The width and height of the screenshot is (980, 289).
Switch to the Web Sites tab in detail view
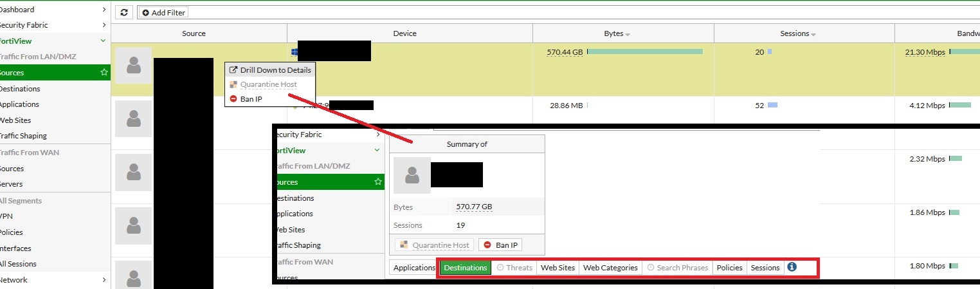(558, 268)
